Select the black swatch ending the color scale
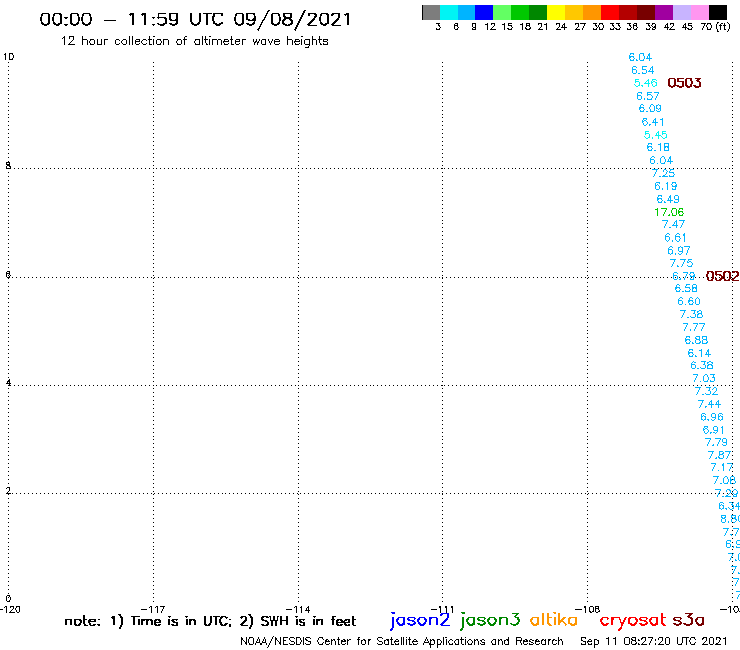Viewport: 740px width, 650px height. pos(718,12)
